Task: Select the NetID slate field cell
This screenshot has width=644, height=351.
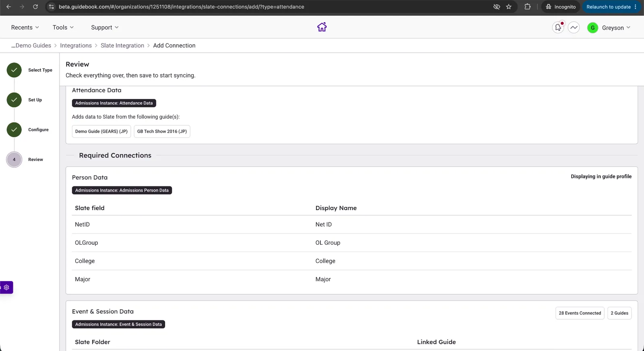Action: point(82,225)
